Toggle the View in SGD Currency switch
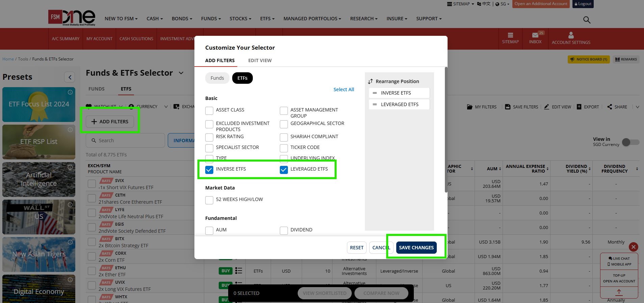Viewport: 644px width, 303px height. [630, 142]
